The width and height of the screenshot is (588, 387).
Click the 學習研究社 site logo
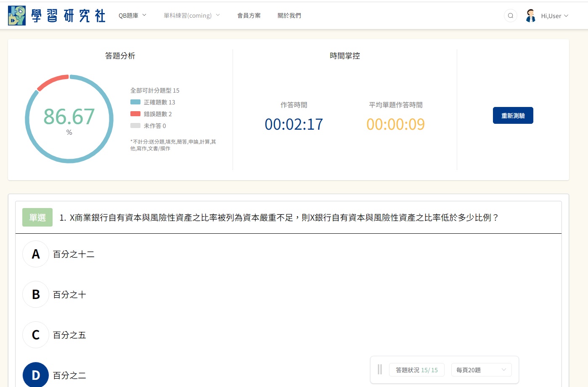coord(57,16)
